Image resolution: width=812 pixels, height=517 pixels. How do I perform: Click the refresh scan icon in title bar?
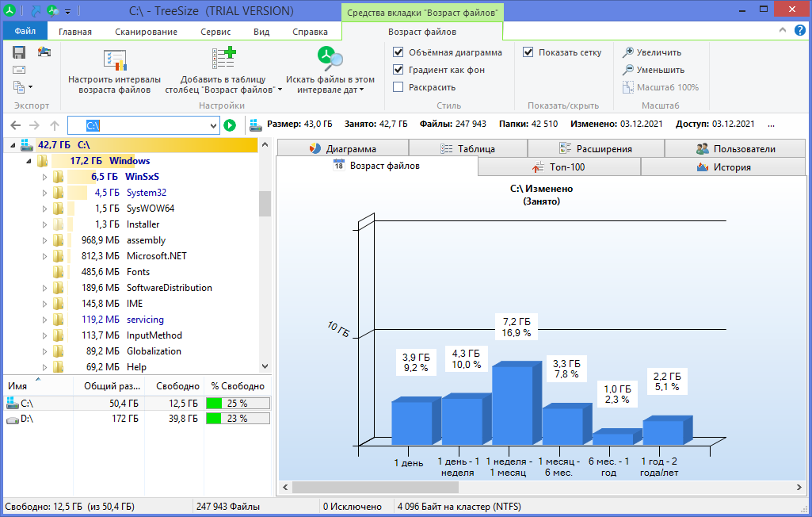pyautogui.click(x=52, y=10)
